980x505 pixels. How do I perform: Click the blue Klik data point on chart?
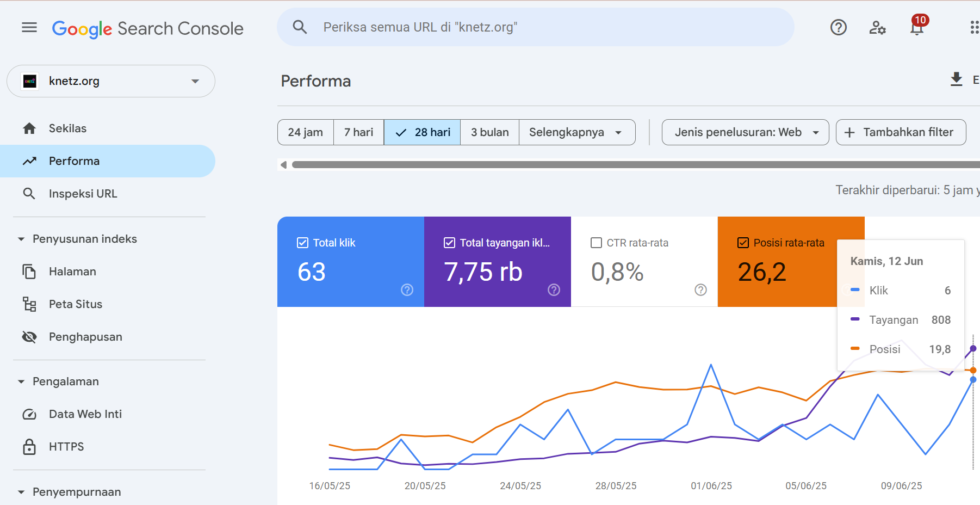pyautogui.click(x=973, y=380)
